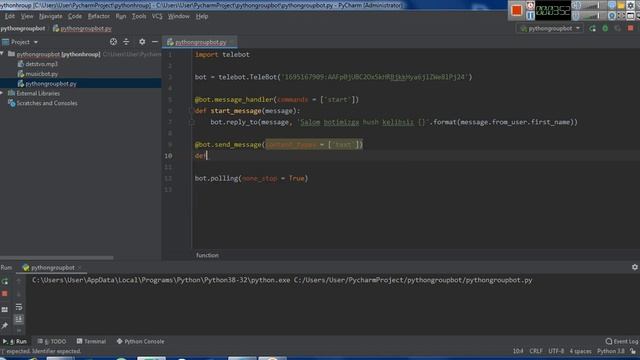Open the VCS menu
Screen dimensions: 640x360
pyautogui.click(x=157, y=16)
